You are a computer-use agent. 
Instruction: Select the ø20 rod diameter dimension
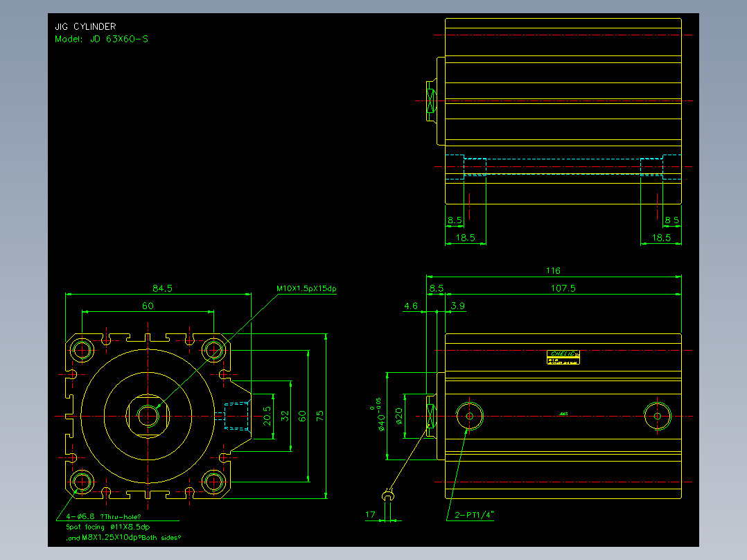[398, 416]
